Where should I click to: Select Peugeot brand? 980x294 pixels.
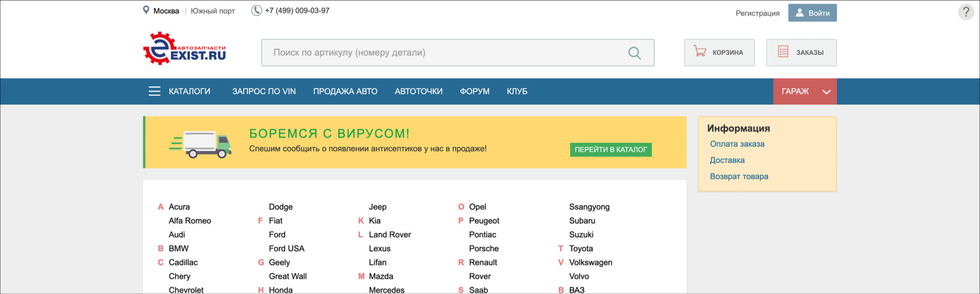[x=484, y=221]
